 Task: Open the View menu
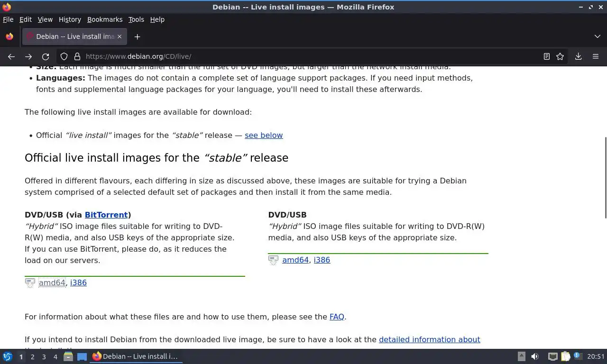45,19
